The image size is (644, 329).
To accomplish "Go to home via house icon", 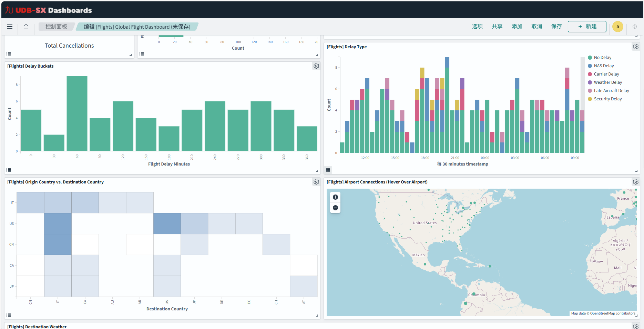I will click(26, 27).
